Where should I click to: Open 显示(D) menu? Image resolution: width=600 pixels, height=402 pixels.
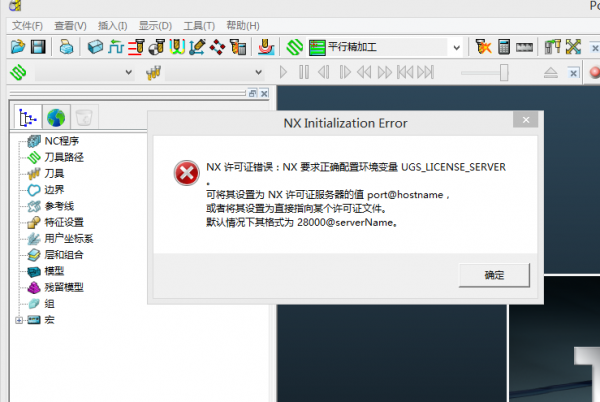click(x=155, y=26)
